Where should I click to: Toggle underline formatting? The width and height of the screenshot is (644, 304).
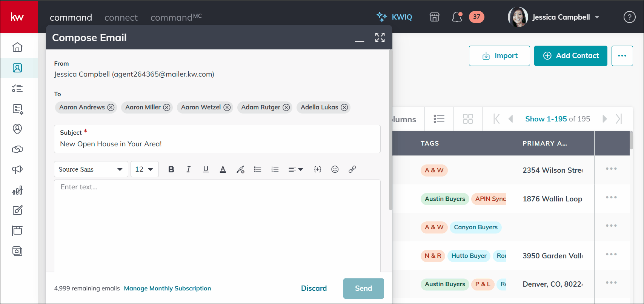click(206, 169)
